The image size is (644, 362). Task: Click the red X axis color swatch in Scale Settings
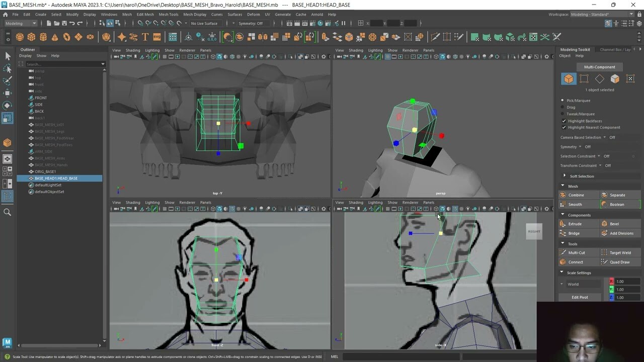click(x=612, y=281)
